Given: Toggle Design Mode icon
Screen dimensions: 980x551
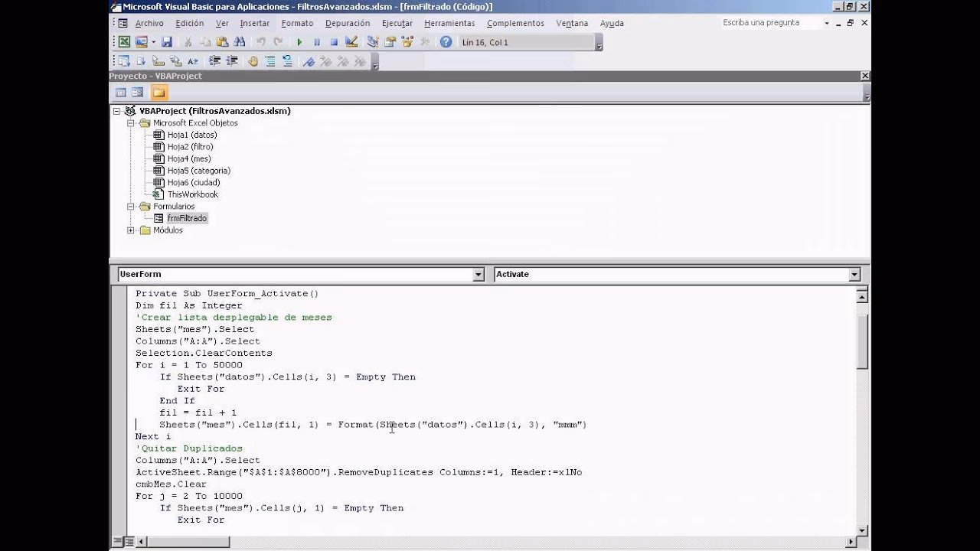Looking at the screenshot, I should pos(351,42).
